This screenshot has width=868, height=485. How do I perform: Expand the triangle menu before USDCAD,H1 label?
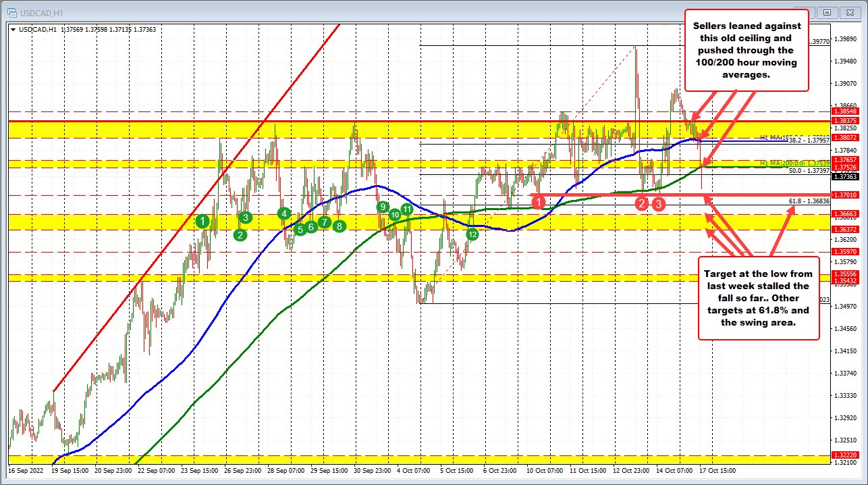[x=13, y=29]
